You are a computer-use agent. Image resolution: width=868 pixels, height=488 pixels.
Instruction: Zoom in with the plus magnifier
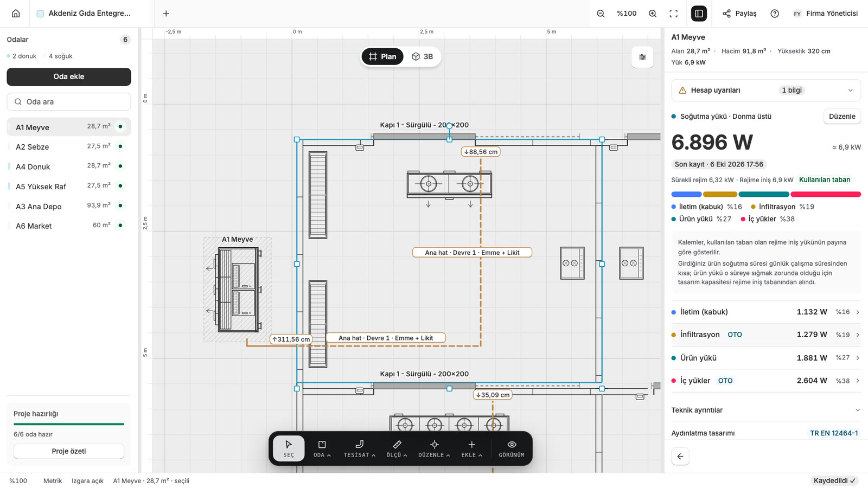(x=653, y=14)
